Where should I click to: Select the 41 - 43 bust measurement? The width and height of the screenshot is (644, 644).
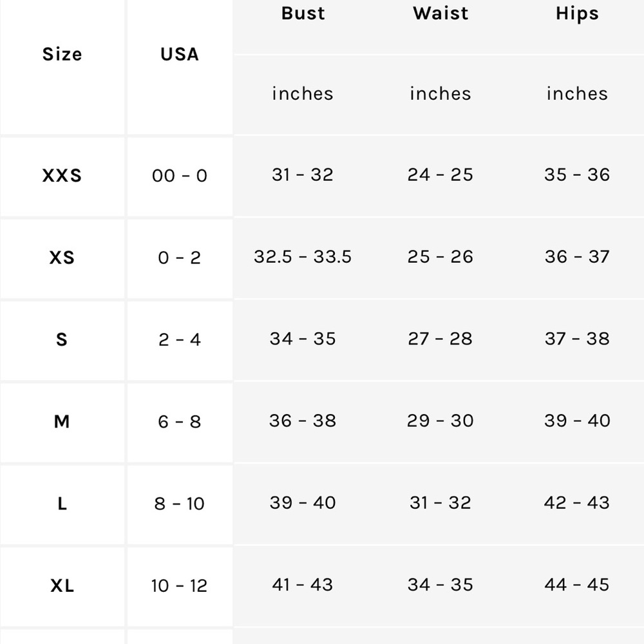click(303, 585)
